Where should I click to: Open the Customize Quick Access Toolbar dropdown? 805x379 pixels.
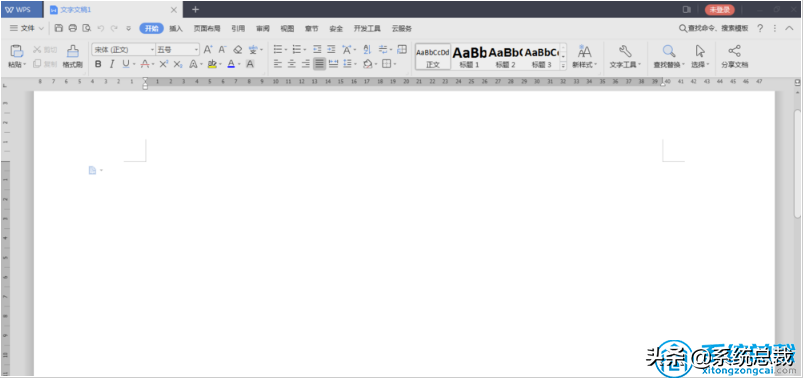click(128, 28)
